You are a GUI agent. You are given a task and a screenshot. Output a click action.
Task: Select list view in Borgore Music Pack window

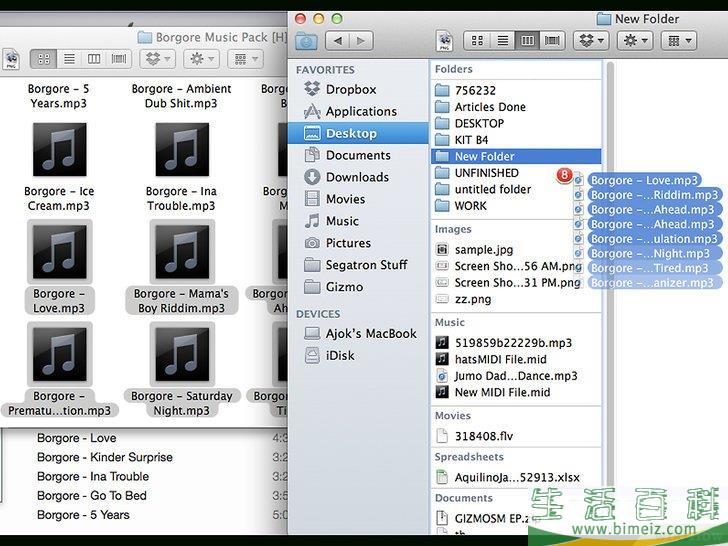(69, 59)
